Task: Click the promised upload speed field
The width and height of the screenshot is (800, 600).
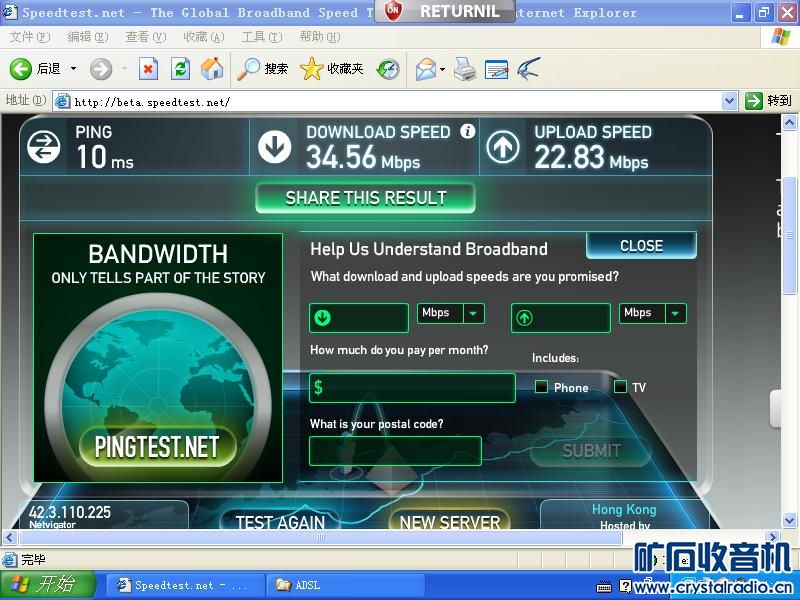Action: [x=561, y=317]
